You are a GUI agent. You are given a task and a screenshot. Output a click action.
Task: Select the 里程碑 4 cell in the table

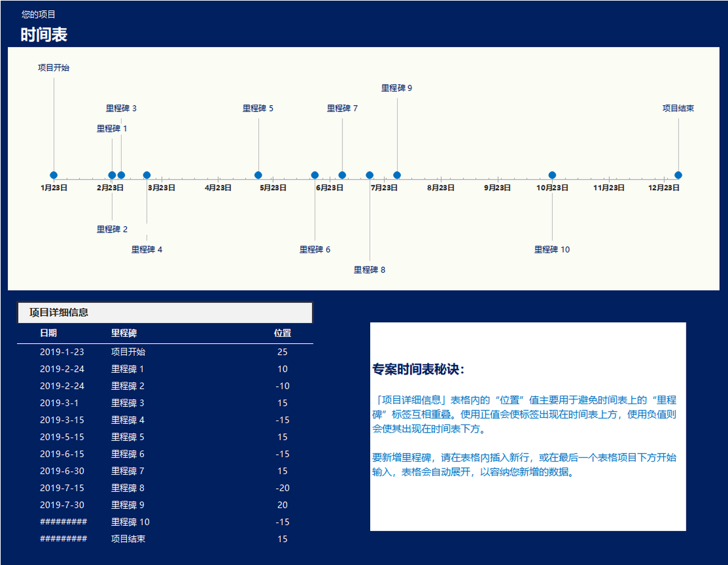tap(127, 419)
